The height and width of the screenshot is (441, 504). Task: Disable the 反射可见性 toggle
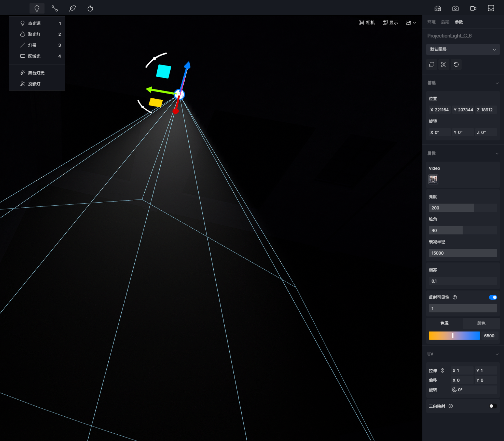click(x=493, y=297)
